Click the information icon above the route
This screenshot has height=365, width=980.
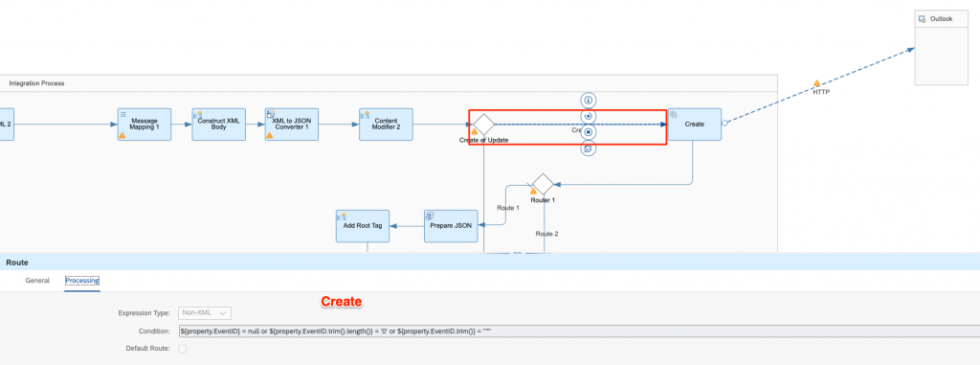click(589, 101)
